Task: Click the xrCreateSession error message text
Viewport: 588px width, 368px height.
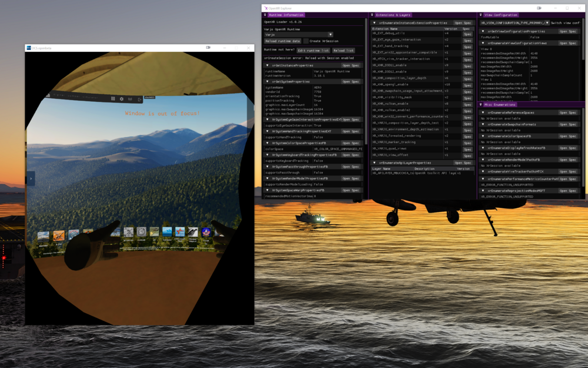Action: click(x=309, y=58)
